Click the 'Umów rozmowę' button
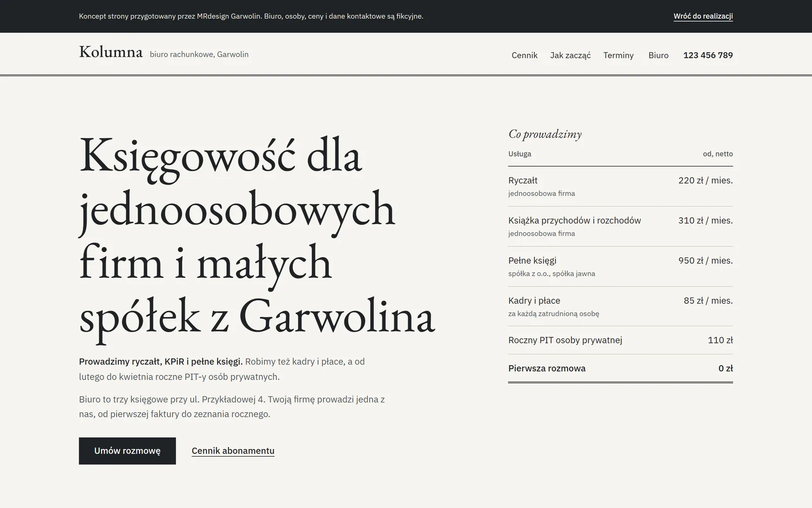The height and width of the screenshot is (508, 812). 127,451
